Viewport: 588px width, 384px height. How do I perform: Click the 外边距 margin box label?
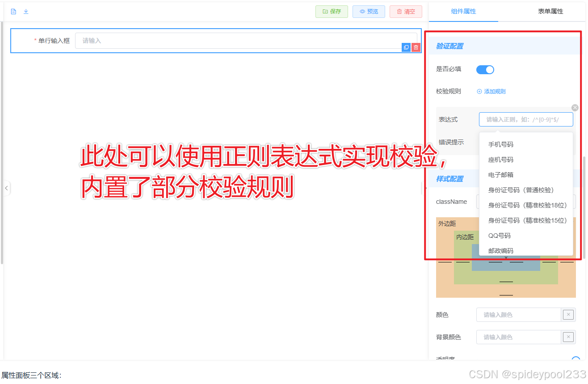pos(447,224)
